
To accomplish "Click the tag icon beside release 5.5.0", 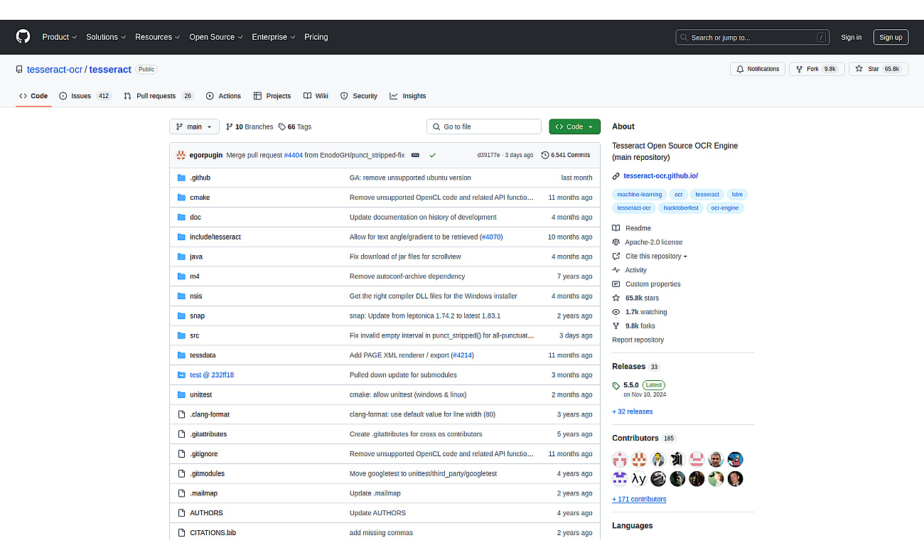I will 616,386.
